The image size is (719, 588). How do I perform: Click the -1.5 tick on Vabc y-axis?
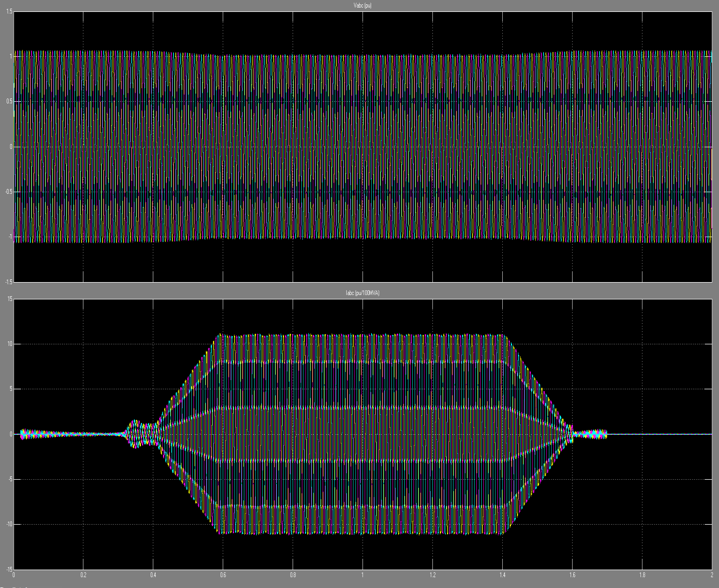pyautogui.click(x=8, y=282)
